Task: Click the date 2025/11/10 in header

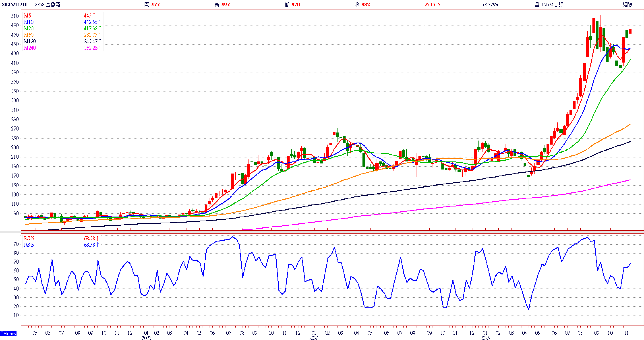Action: 15,4
